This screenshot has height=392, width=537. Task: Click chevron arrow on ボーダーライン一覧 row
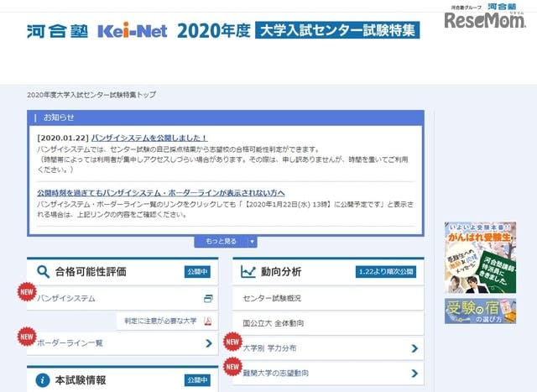point(209,343)
